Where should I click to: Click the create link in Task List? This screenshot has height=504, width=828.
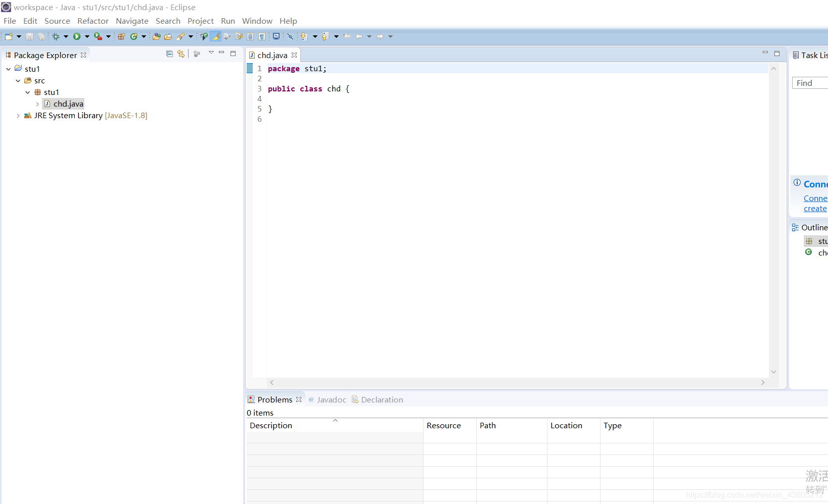tap(815, 208)
